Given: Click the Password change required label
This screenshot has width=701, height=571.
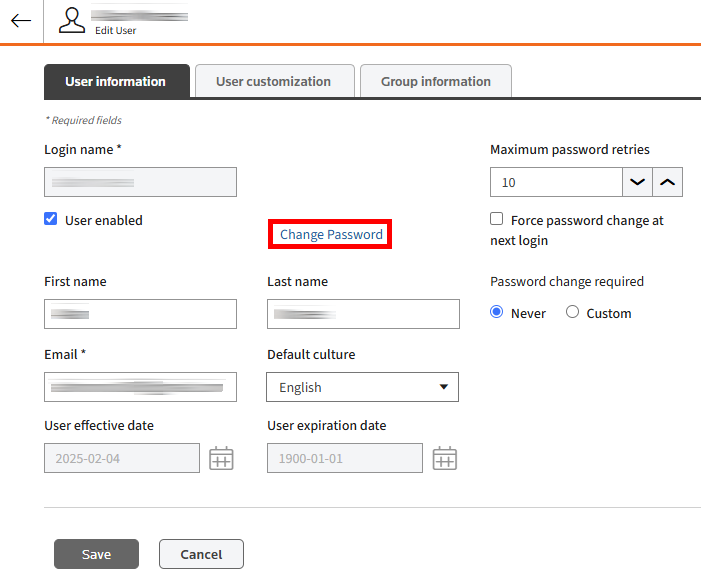Looking at the screenshot, I should [x=567, y=282].
